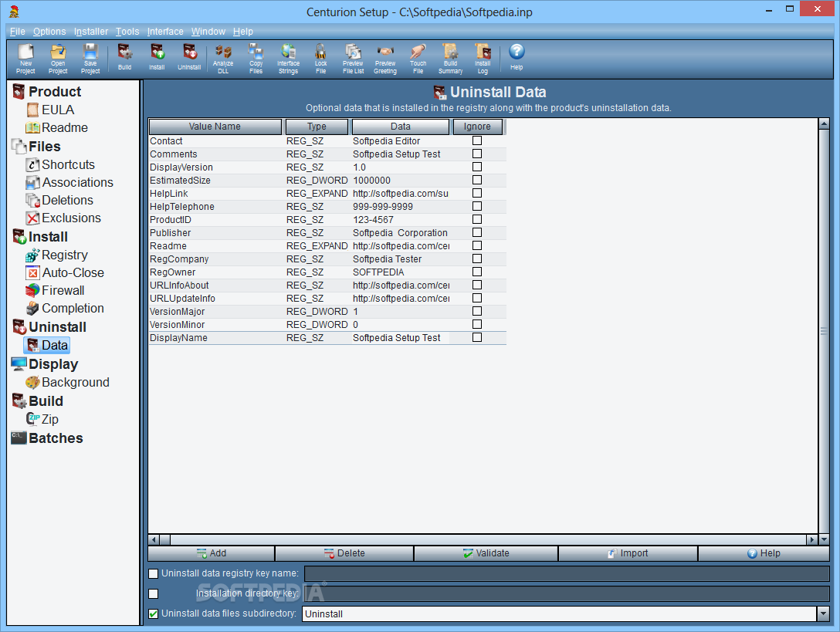Open the Registry section in sidebar

click(57, 255)
